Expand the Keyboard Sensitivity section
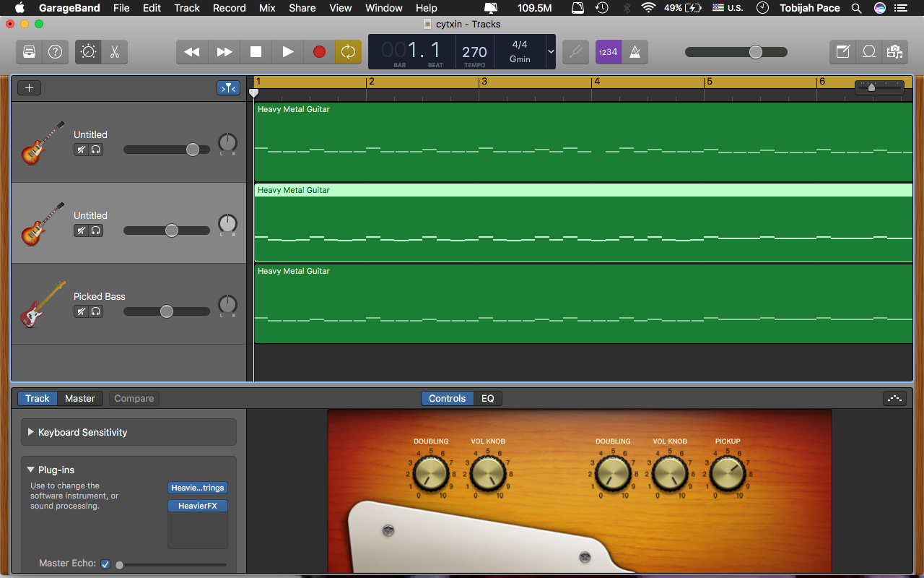This screenshot has width=924, height=578. (31, 432)
